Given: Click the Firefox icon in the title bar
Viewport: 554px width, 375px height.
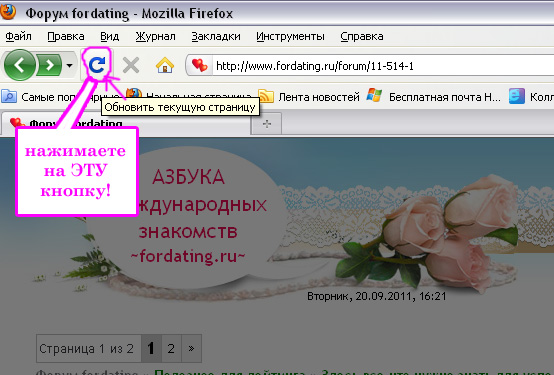Looking at the screenshot, I should pos(8,12).
